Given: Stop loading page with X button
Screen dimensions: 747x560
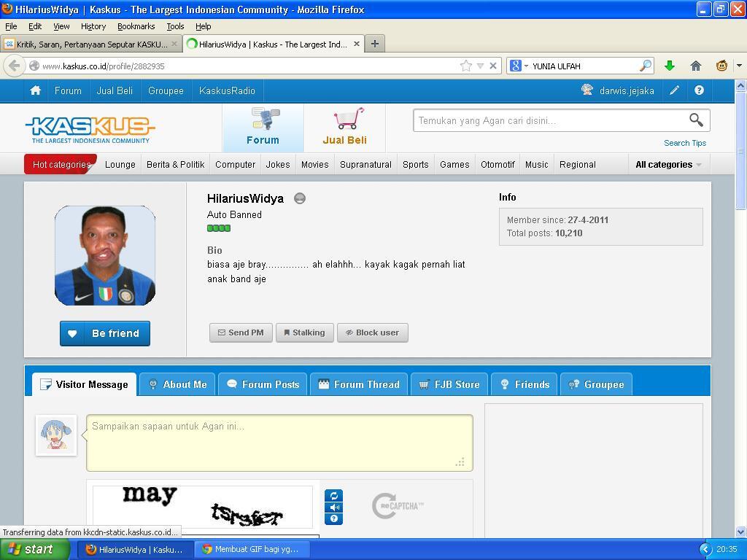Looking at the screenshot, I should click(493, 66).
